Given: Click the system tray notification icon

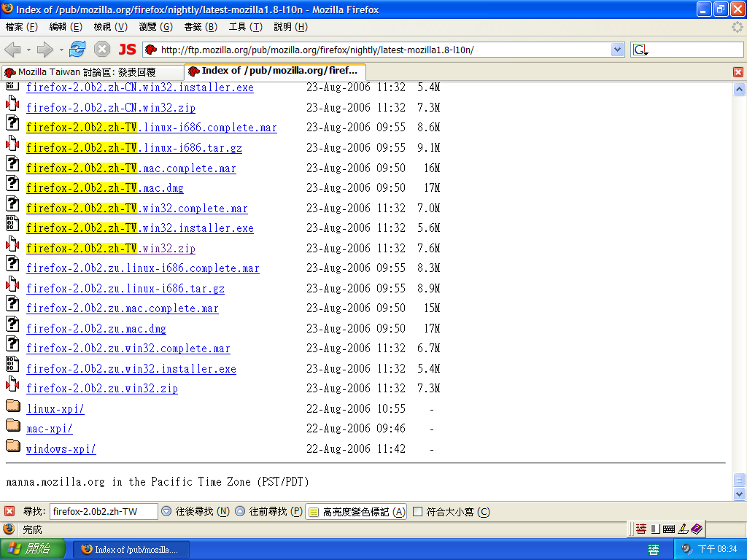Looking at the screenshot, I should pyautogui.click(x=686, y=549).
